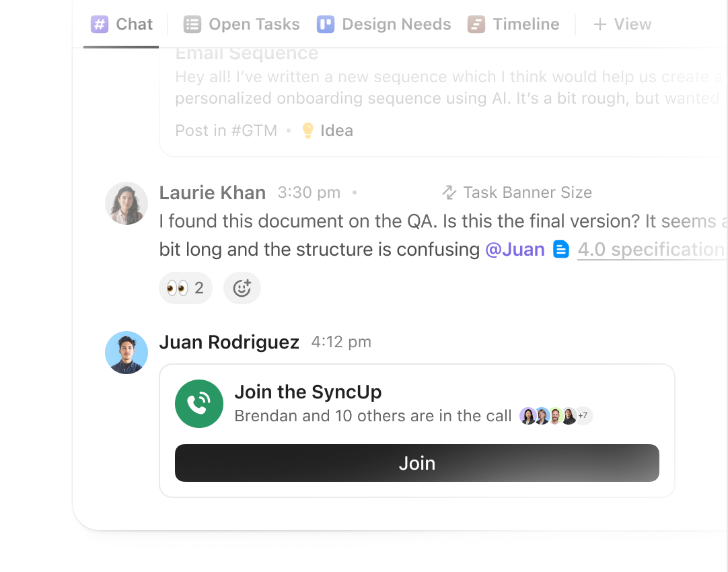Click the Post in #GTM label
Viewport: 728px width, 572px height.
(x=226, y=130)
